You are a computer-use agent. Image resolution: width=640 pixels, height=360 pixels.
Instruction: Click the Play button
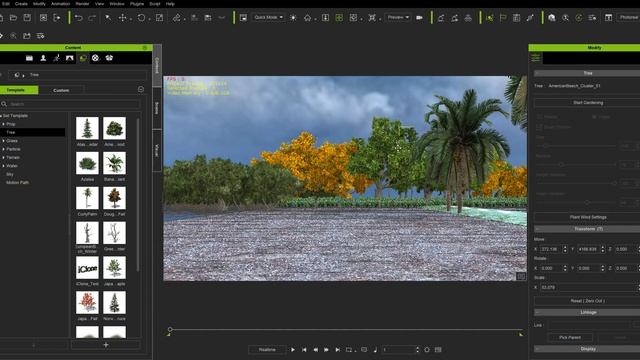coord(293,350)
